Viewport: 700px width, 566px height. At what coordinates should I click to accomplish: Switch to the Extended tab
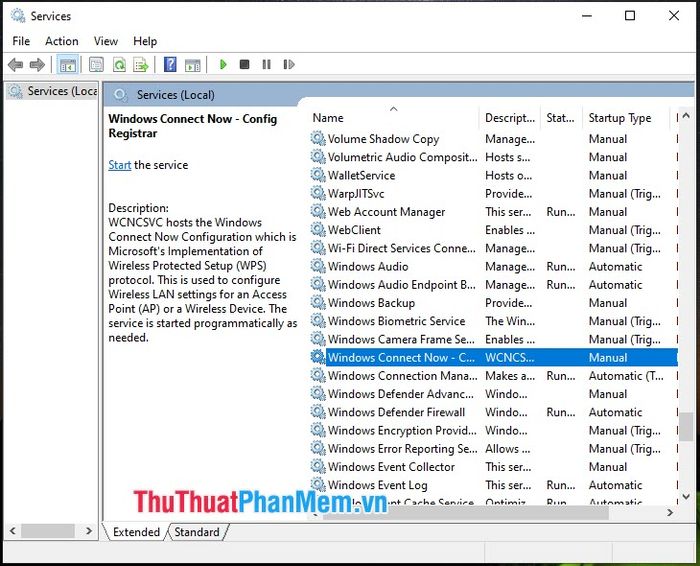click(136, 532)
